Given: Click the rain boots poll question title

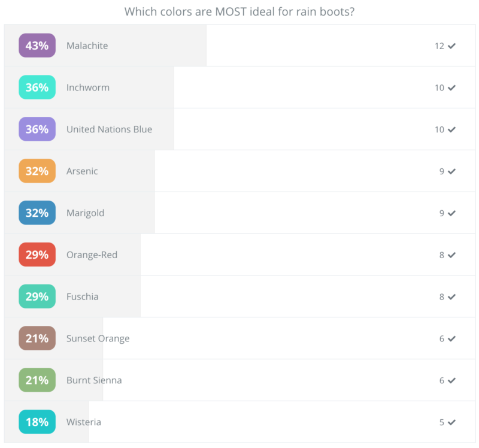Looking at the screenshot, I should (x=239, y=12).
